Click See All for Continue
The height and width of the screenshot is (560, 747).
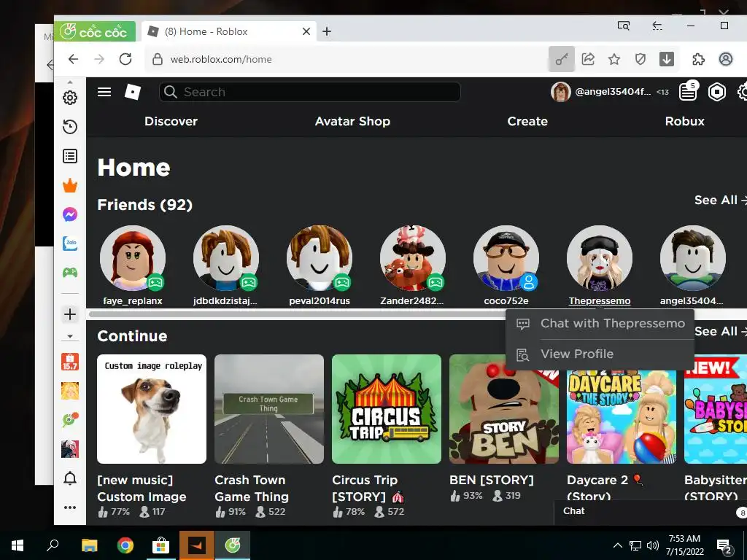coord(720,332)
